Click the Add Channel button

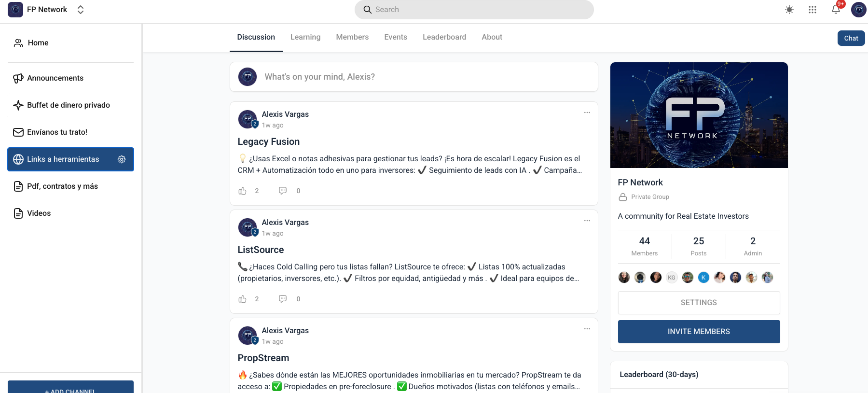point(71,387)
